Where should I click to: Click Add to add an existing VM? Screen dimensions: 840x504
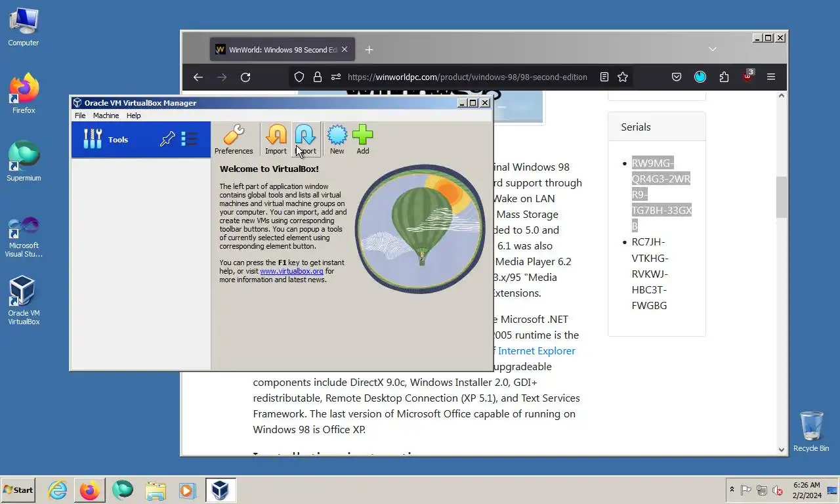[362, 139]
